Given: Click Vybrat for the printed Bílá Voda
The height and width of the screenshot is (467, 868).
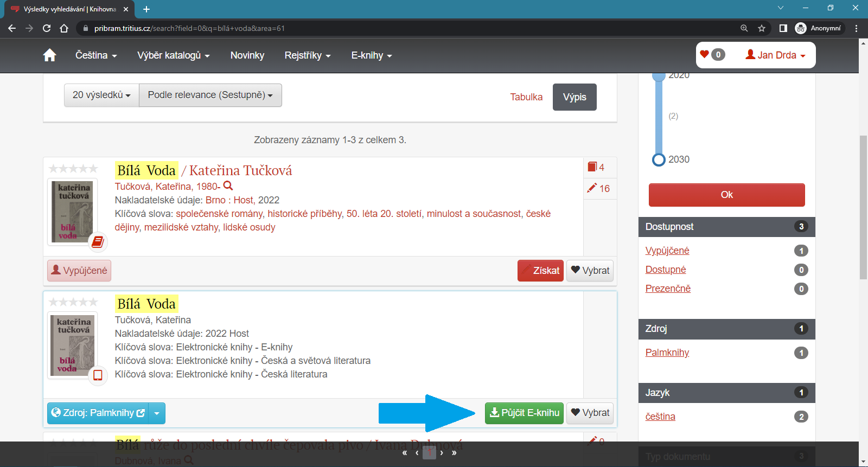Looking at the screenshot, I should (x=590, y=271).
